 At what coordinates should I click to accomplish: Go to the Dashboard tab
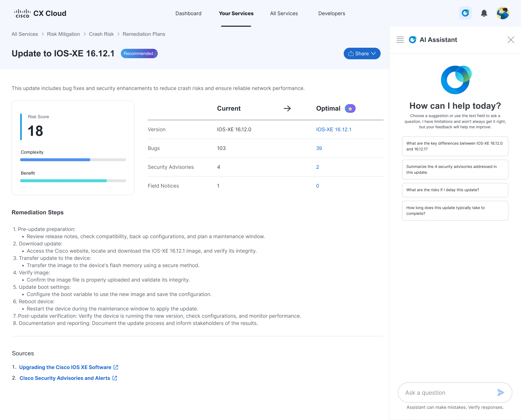point(188,14)
